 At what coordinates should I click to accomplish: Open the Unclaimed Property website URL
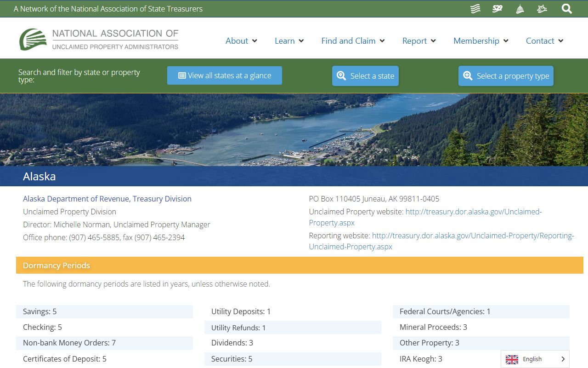(425, 217)
